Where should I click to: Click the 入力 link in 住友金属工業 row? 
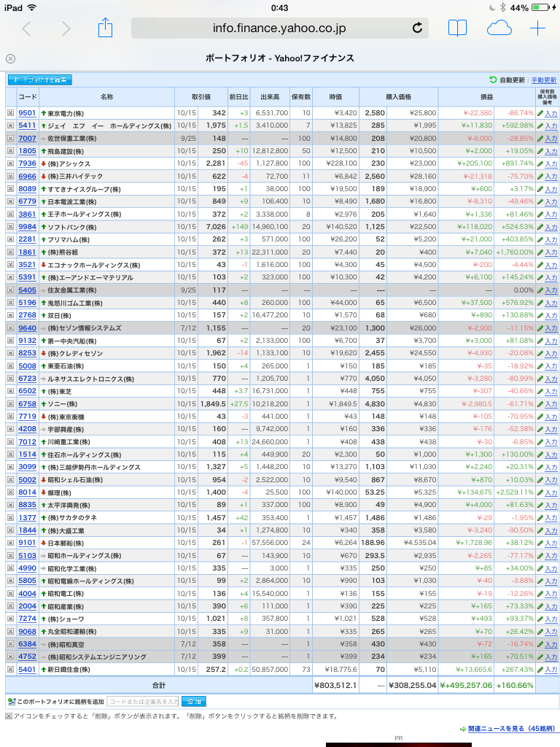(x=551, y=290)
